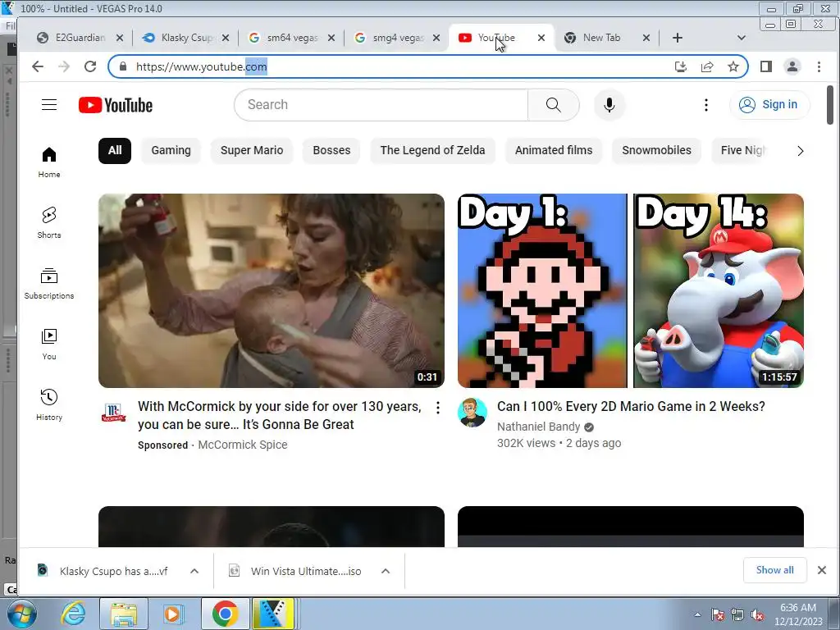The width and height of the screenshot is (840, 630).
Task: Select the Animated films chip
Action: pos(554,151)
